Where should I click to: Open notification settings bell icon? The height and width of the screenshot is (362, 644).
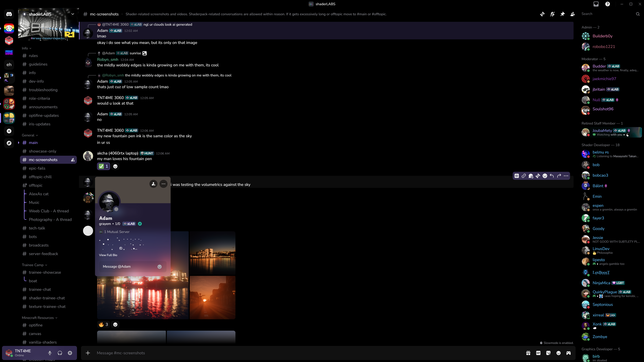pyautogui.click(x=552, y=14)
